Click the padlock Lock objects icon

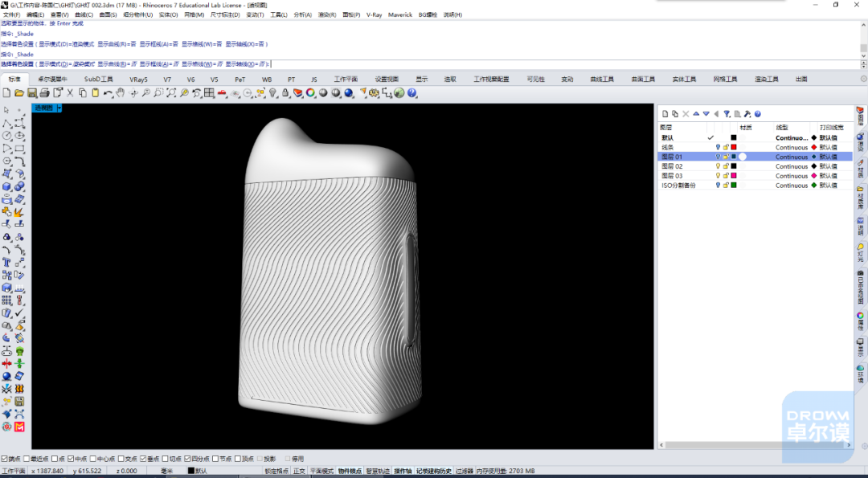[x=285, y=93]
